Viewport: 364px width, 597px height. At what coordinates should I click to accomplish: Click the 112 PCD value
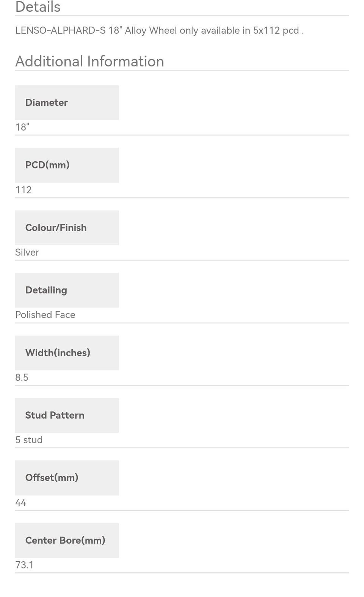coord(24,190)
